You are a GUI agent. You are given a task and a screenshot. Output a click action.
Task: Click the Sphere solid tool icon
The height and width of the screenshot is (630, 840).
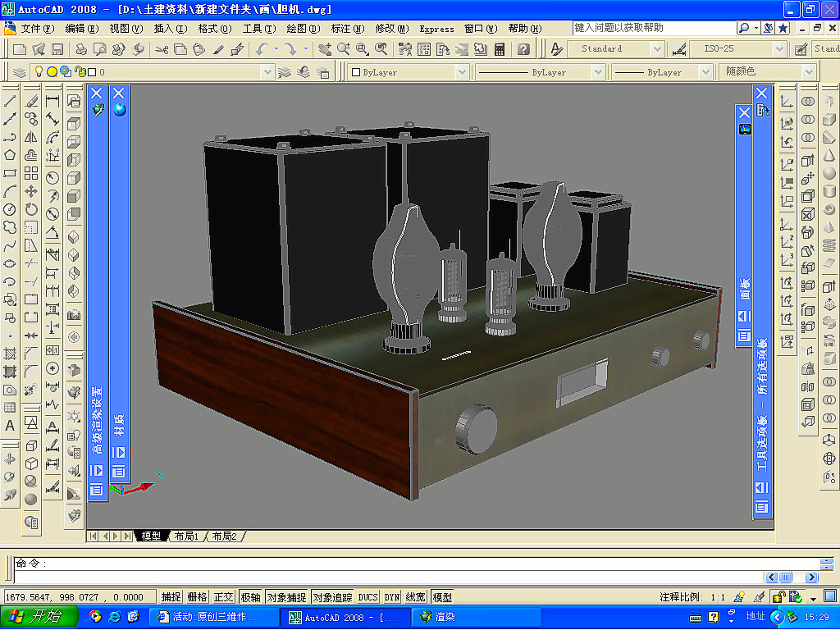[x=829, y=174]
